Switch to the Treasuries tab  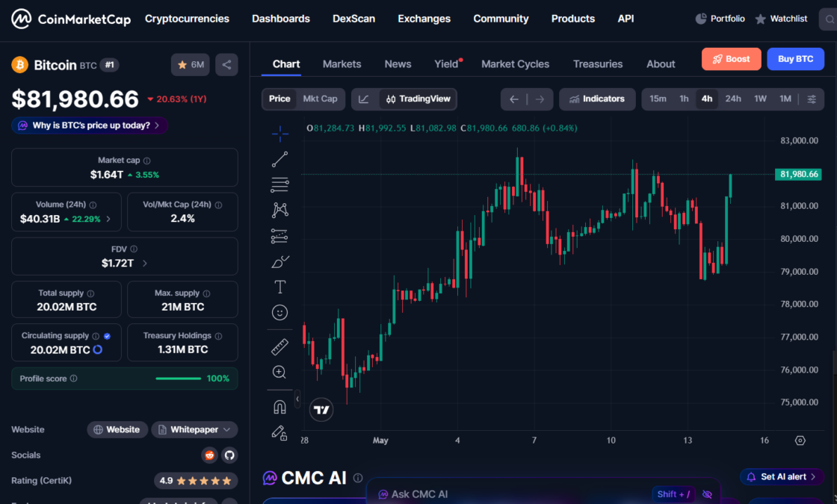pyautogui.click(x=598, y=64)
